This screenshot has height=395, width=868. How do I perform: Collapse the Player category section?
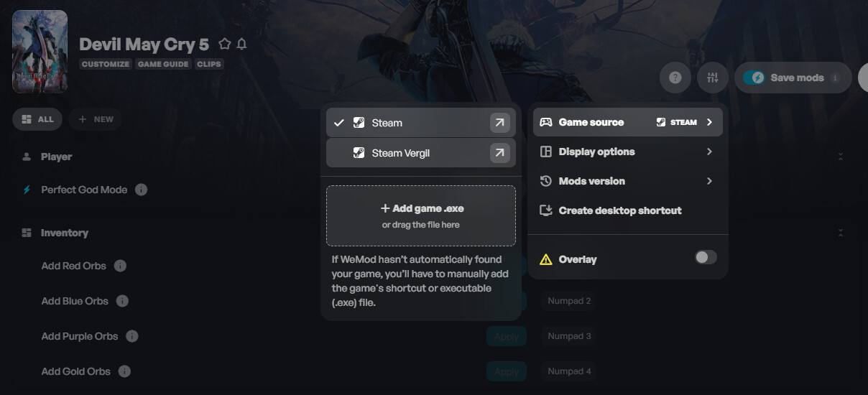(x=841, y=157)
